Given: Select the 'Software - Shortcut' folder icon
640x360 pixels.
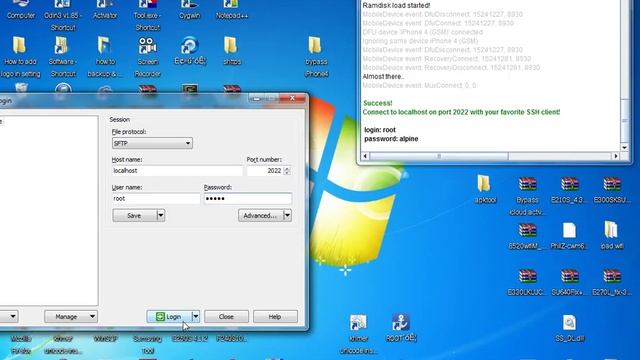Looking at the screenshot, I should (62, 57).
